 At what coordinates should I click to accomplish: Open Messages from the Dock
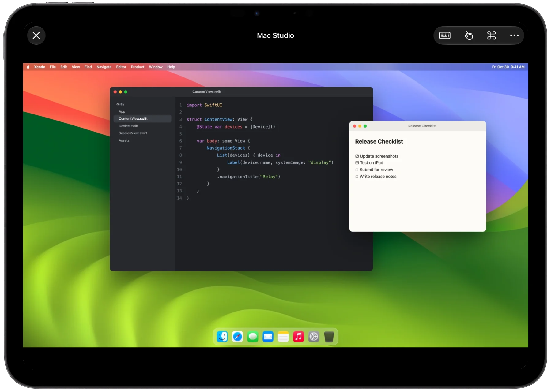click(x=253, y=337)
